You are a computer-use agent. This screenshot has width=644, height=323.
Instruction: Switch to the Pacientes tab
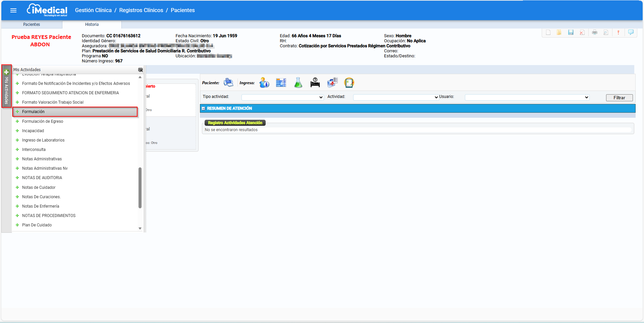click(32, 24)
